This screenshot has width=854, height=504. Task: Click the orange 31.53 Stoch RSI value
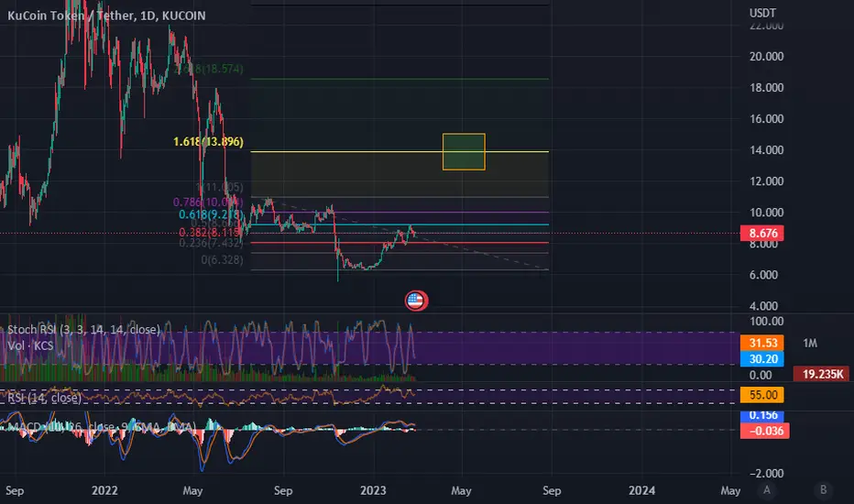[x=762, y=343]
